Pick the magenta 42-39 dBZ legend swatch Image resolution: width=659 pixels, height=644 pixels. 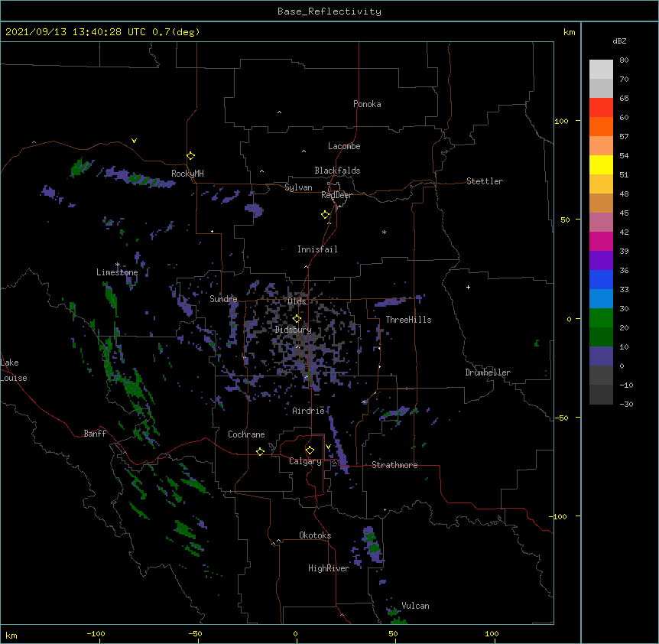[601, 241]
